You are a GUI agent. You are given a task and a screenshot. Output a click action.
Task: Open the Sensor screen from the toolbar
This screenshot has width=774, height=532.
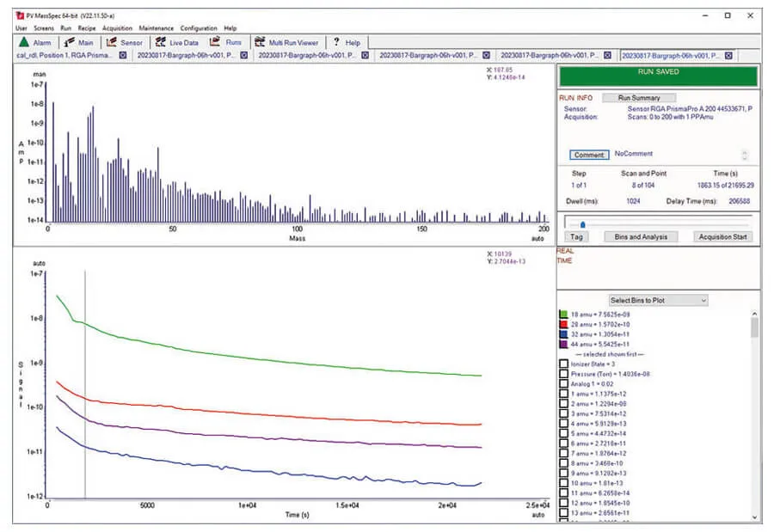(x=125, y=42)
